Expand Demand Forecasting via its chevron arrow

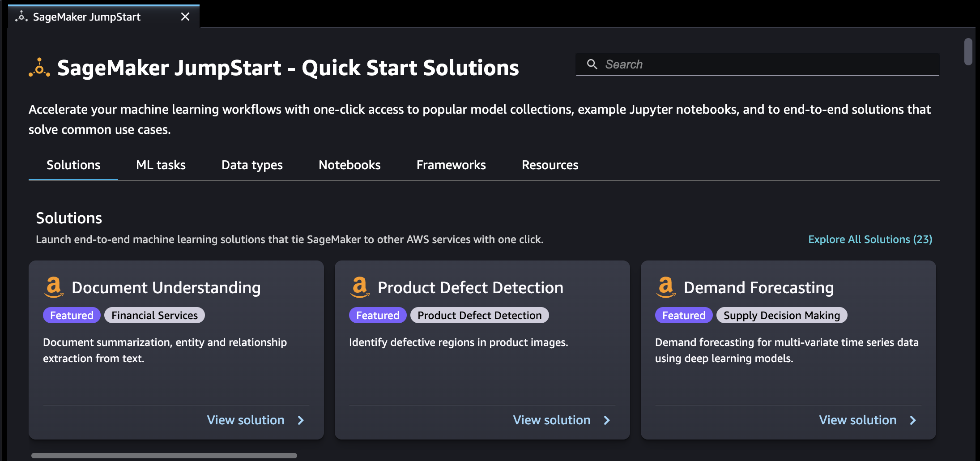point(912,420)
